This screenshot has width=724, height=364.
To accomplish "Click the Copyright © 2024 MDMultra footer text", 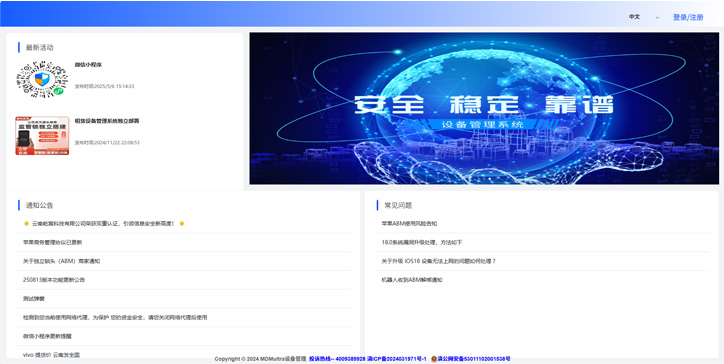I will pyautogui.click(x=260, y=359).
